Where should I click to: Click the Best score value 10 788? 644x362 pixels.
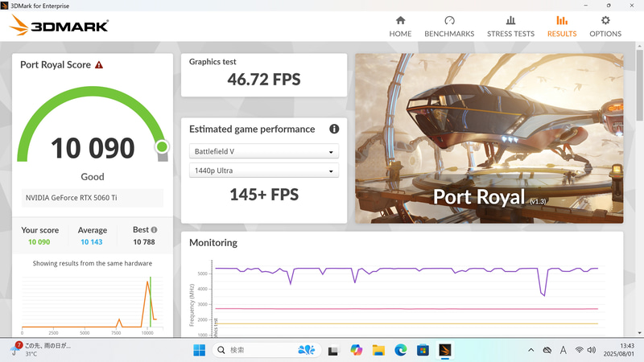pyautogui.click(x=144, y=242)
